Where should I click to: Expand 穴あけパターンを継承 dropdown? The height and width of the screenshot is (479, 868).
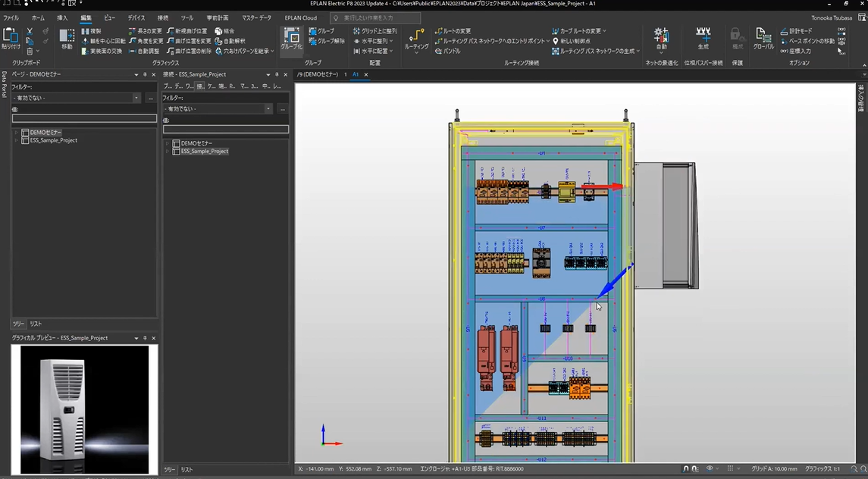(x=273, y=52)
